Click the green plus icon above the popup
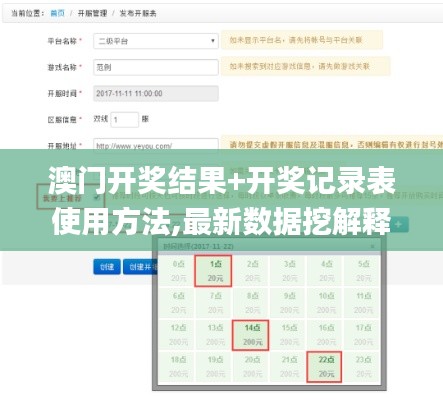The width and height of the screenshot is (443, 400). [x=398, y=224]
